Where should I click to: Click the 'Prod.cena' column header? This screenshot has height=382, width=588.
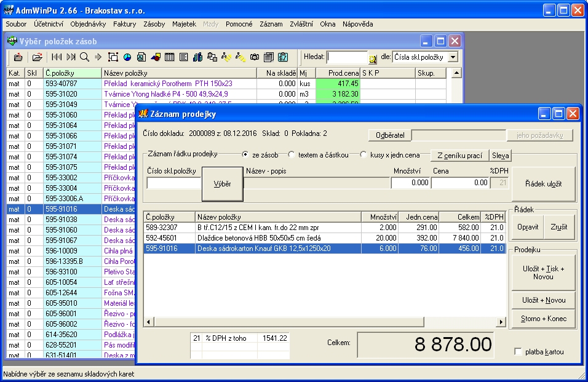pyautogui.click(x=338, y=73)
